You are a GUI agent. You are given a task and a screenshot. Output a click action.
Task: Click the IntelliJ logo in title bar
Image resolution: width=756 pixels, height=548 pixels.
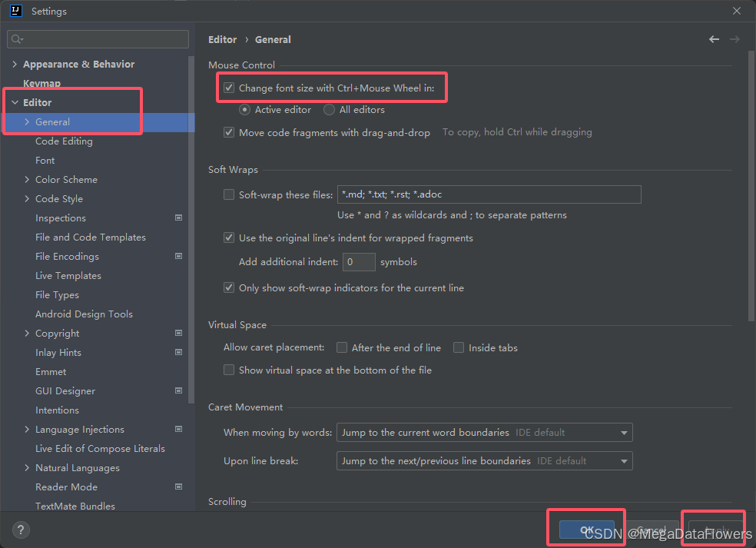coord(16,11)
